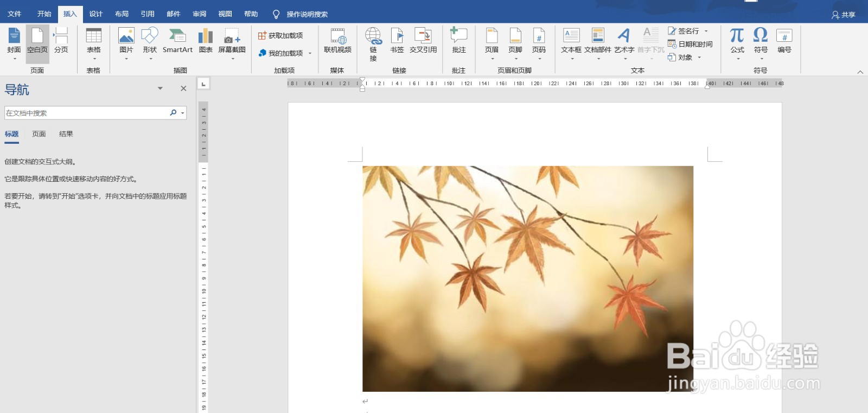Add a bookmark (书签)
868x413 pixels.
tap(397, 41)
